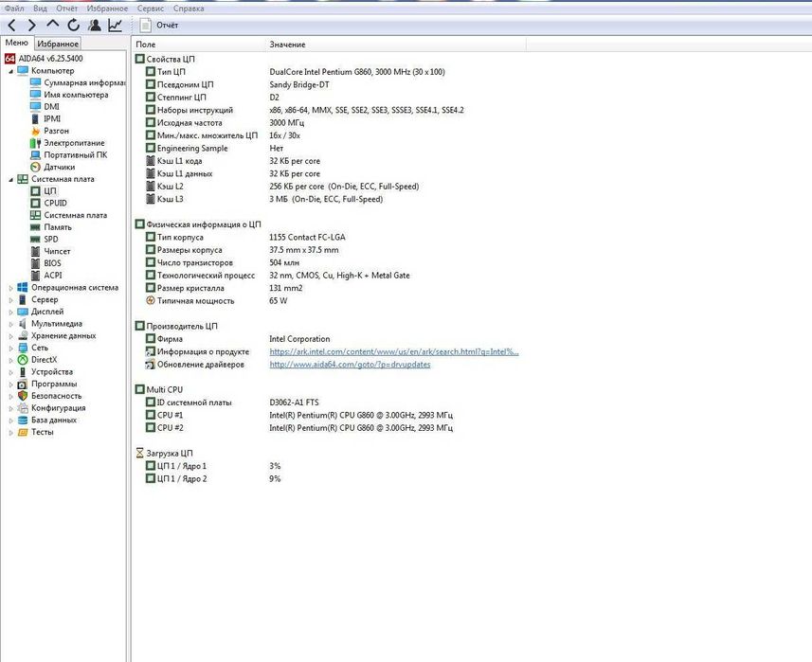812x662 pixels.
Task: Click the Отчёт report button in toolbar
Action: [x=159, y=25]
